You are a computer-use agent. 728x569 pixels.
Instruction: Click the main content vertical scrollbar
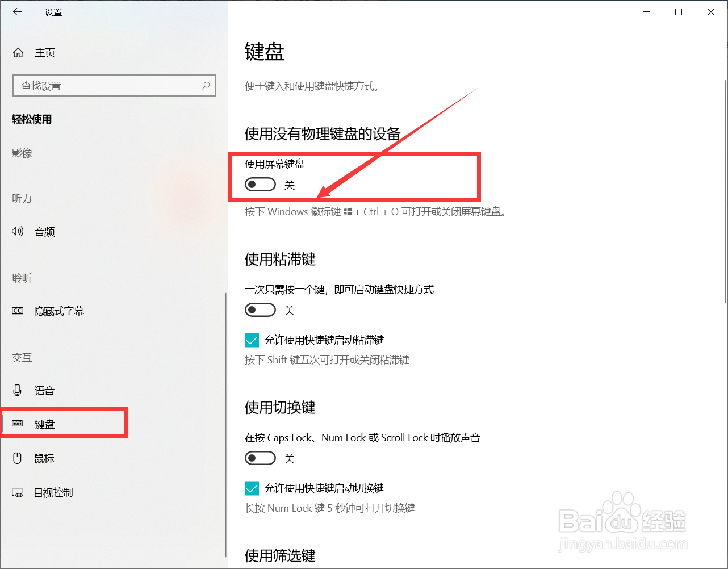tap(725, 192)
